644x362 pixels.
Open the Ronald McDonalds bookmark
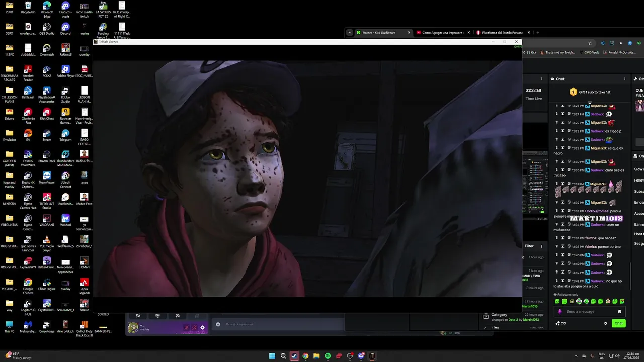(x=619, y=52)
